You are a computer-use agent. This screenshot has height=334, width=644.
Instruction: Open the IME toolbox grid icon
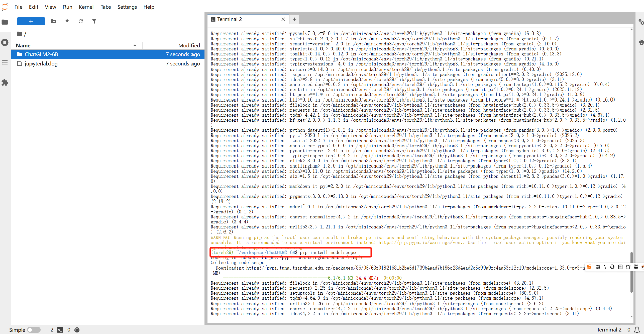(636, 267)
